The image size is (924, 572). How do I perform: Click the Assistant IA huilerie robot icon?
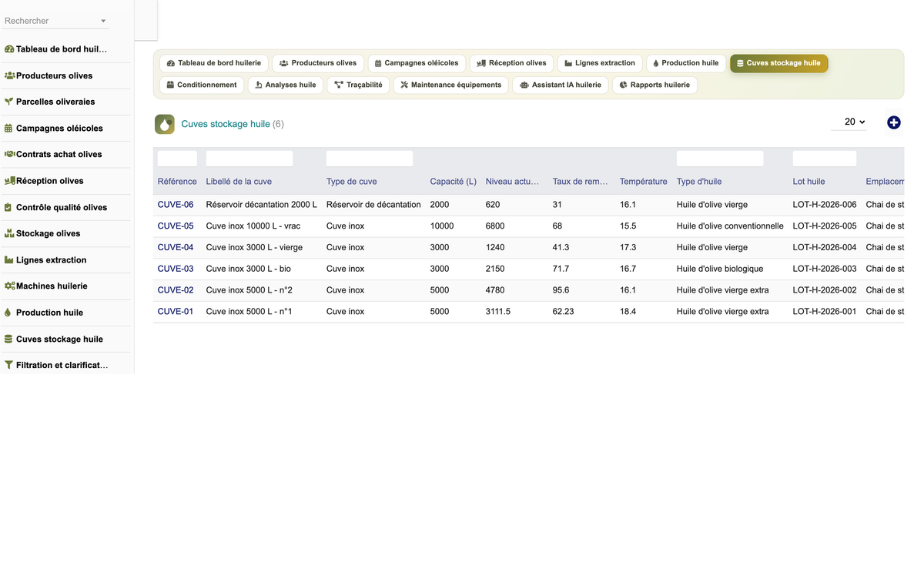[x=525, y=85]
